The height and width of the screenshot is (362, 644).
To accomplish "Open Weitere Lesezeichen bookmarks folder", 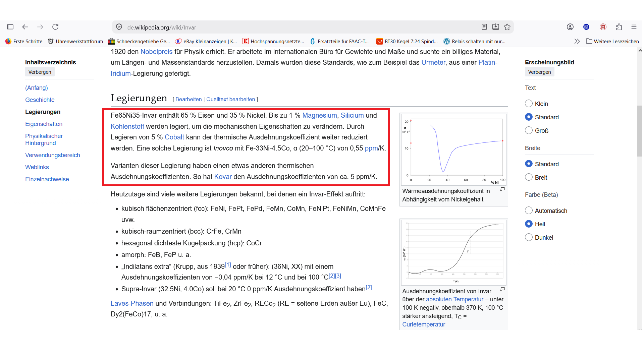I will coord(612,41).
